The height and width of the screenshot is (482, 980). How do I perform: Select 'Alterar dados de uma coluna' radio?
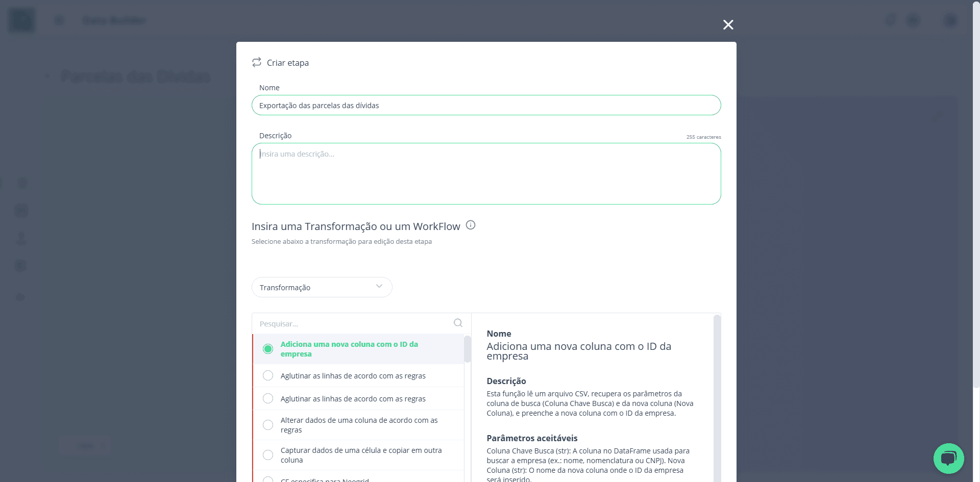(x=268, y=425)
